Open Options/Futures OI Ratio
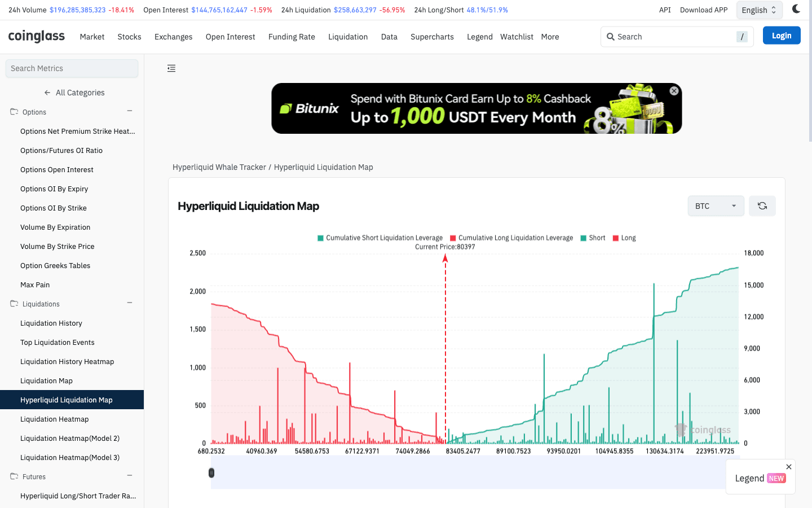 (61, 150)
